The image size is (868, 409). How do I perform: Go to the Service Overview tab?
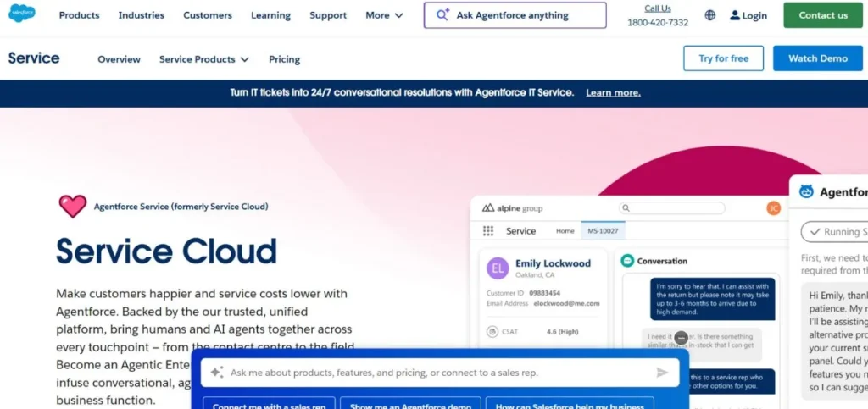(119, 59)
